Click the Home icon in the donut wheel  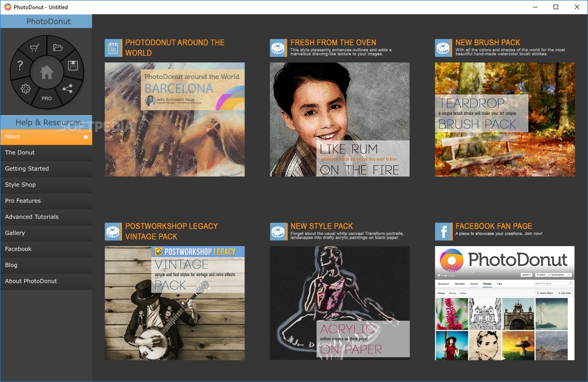click(x=46, y=72)
